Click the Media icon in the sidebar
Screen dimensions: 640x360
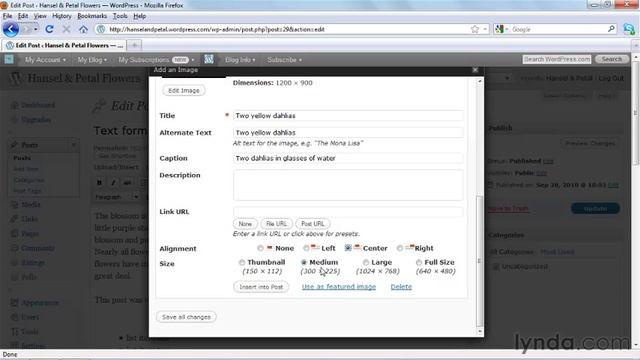[x=14, y=204]
